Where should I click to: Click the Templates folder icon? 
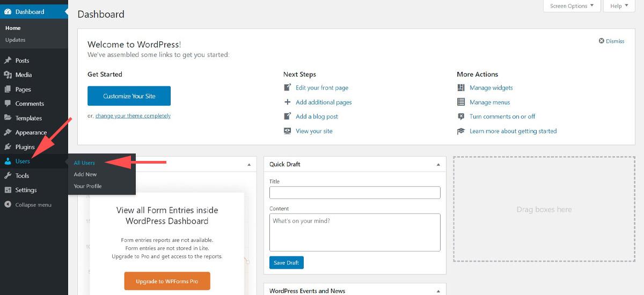(8, 118)
